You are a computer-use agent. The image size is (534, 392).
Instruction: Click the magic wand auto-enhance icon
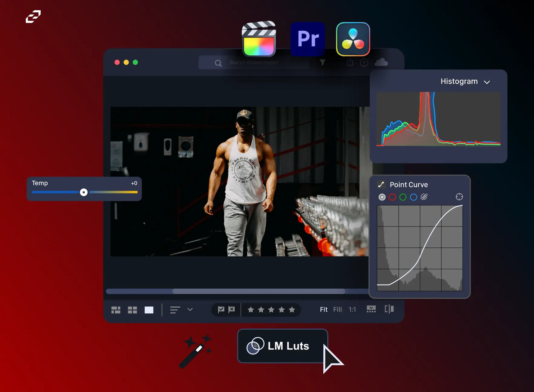pyautogui.click(x=195, y=351)
